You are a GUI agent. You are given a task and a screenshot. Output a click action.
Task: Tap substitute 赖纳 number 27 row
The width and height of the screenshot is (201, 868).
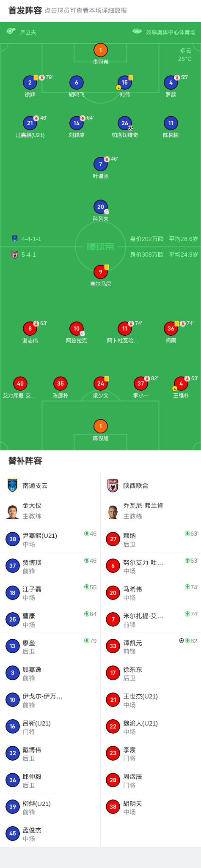point(151,539)
